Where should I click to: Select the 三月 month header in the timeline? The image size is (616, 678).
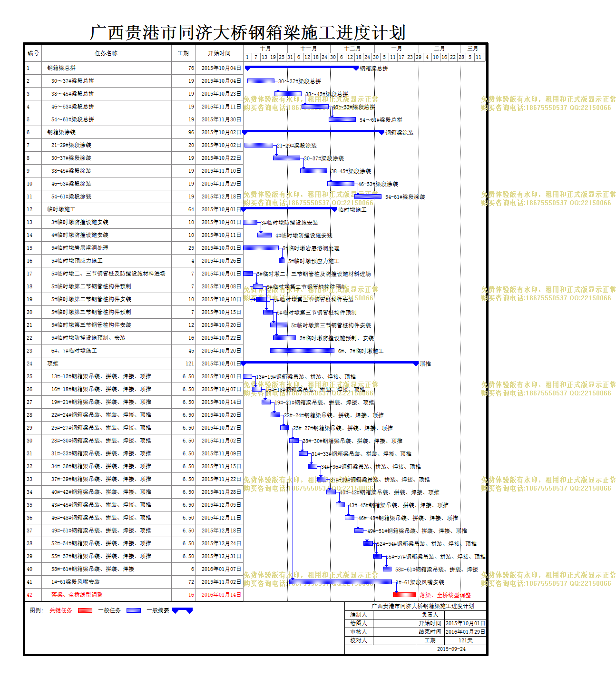(x=473, y=49)
